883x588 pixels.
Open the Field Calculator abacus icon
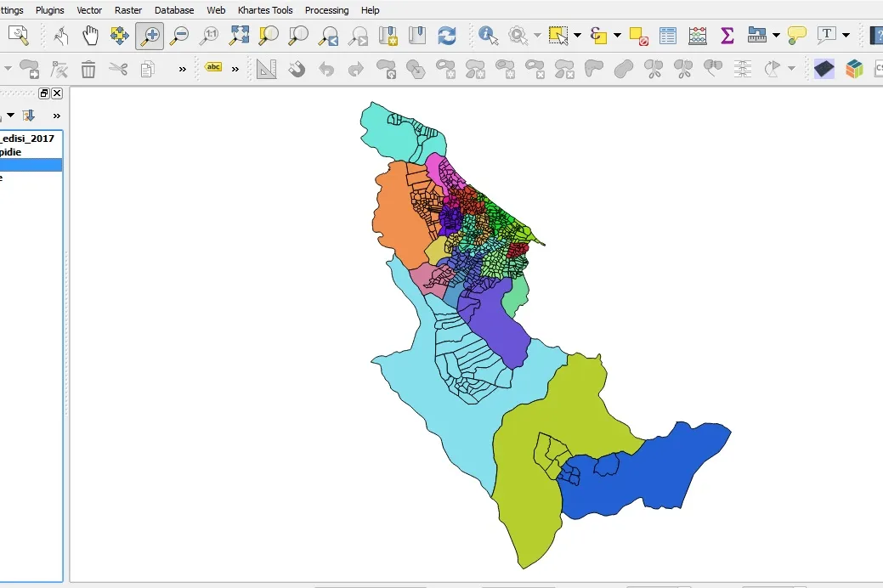(698, 36)
